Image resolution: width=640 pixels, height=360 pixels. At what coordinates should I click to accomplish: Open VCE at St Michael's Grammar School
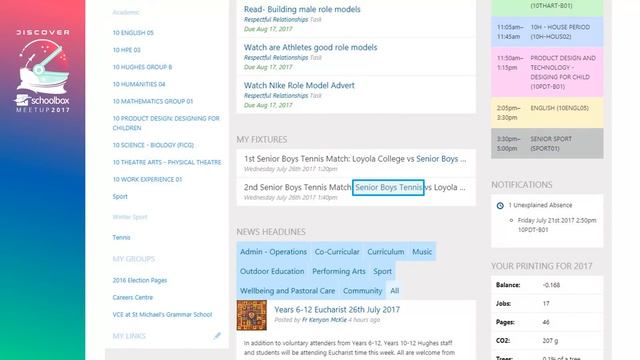[162, 314]
